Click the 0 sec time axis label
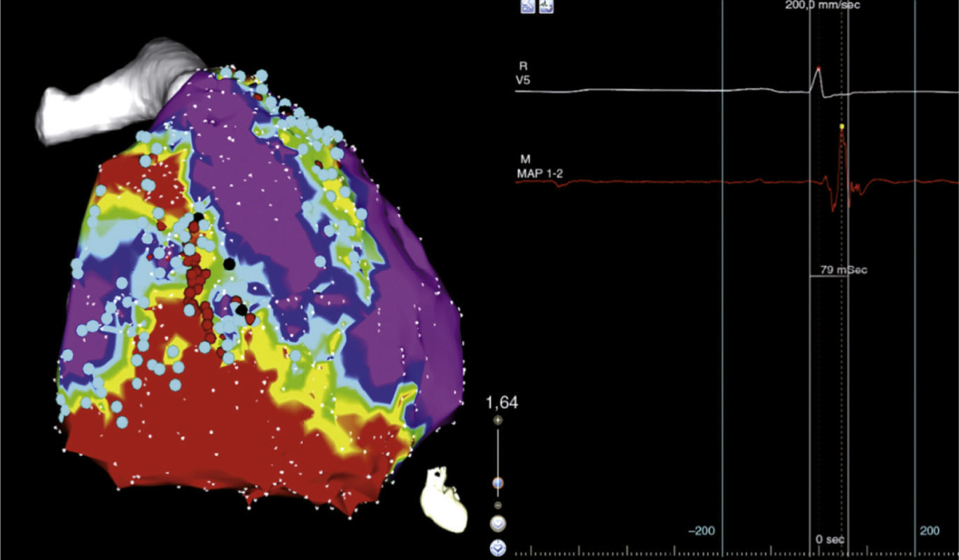The image size is (959, 560). 831,540
